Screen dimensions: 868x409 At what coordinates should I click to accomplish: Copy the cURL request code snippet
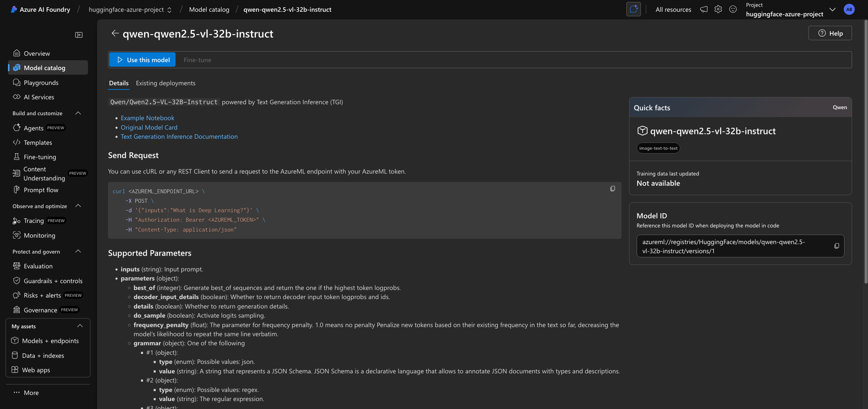coord(612,188)
